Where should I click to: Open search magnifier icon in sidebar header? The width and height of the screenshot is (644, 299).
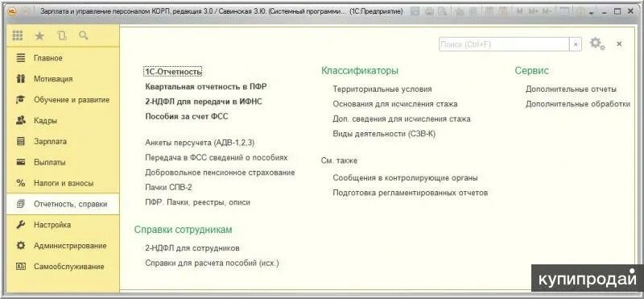pos(84,35)
